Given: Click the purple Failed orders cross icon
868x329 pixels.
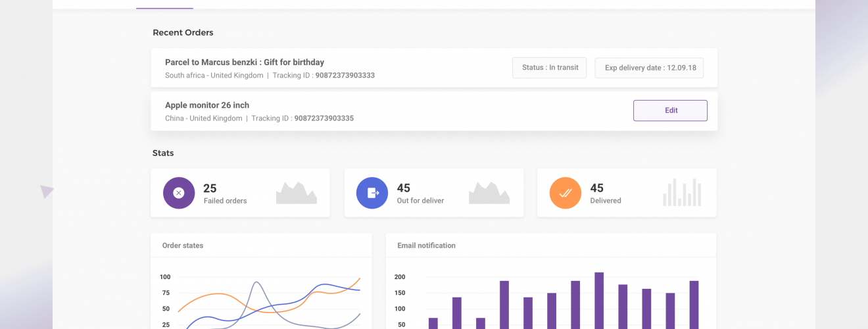Looking at the screenshot, I should [x=179, y=193].
